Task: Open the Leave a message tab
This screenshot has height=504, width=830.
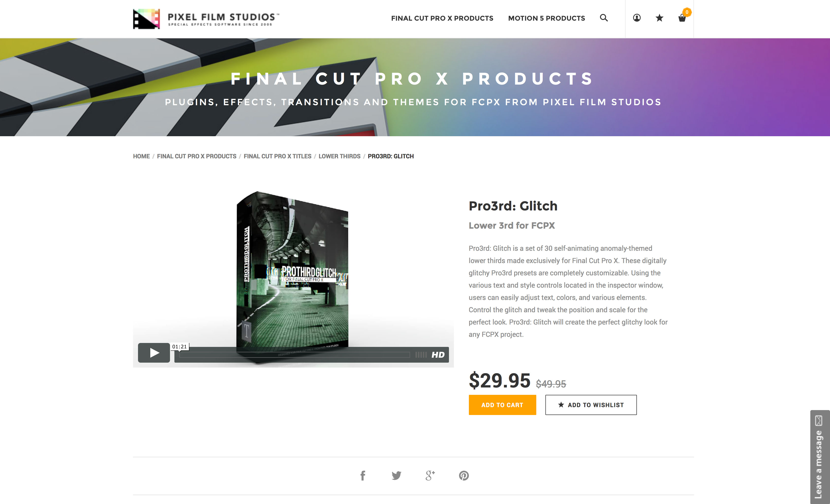Action: tap(819, 457)
